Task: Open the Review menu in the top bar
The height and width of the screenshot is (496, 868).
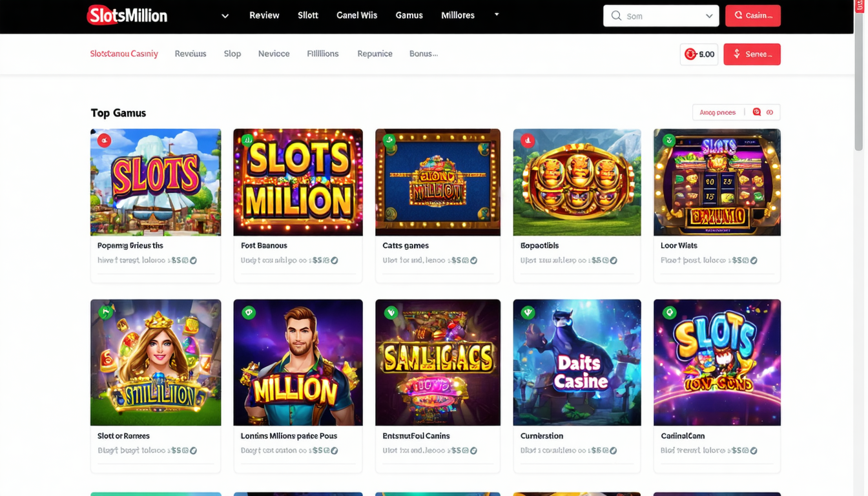Action: (x=264, y=15)
